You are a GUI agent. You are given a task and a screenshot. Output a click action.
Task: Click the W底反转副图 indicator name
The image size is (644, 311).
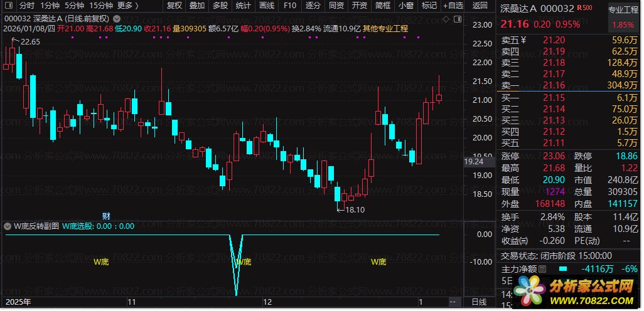coord(36,226)
